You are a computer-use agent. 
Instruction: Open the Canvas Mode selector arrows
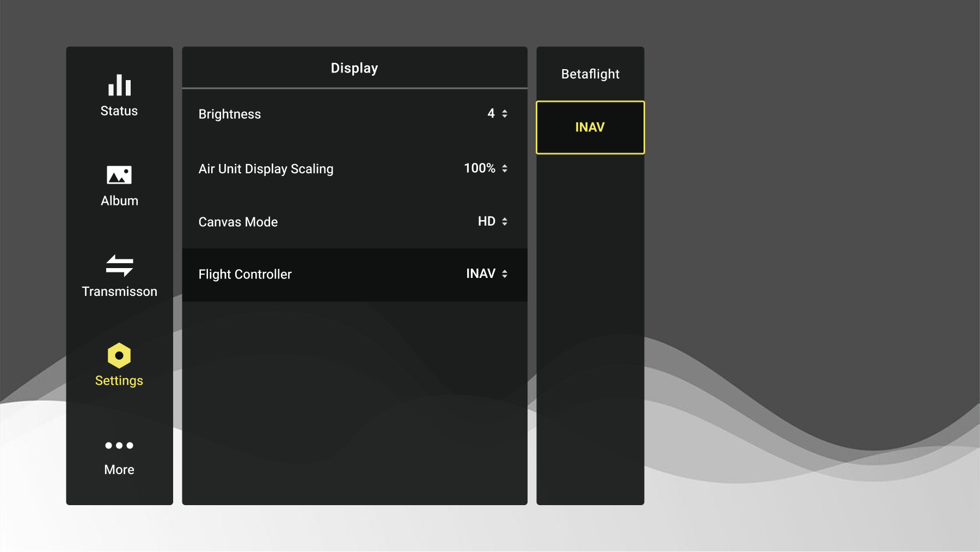pyautogui.click(x=505, y=221)
